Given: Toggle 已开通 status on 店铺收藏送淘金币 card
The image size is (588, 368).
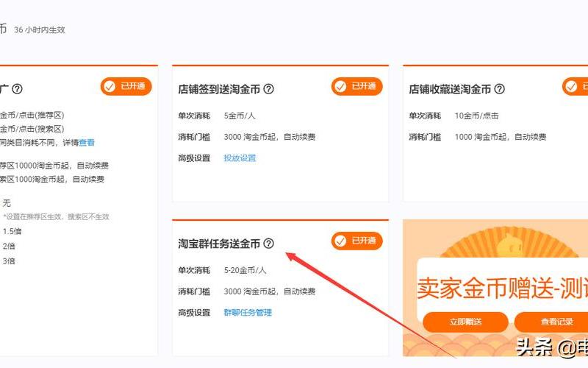Looking at the screenshot, I should [x=575, y=86].
